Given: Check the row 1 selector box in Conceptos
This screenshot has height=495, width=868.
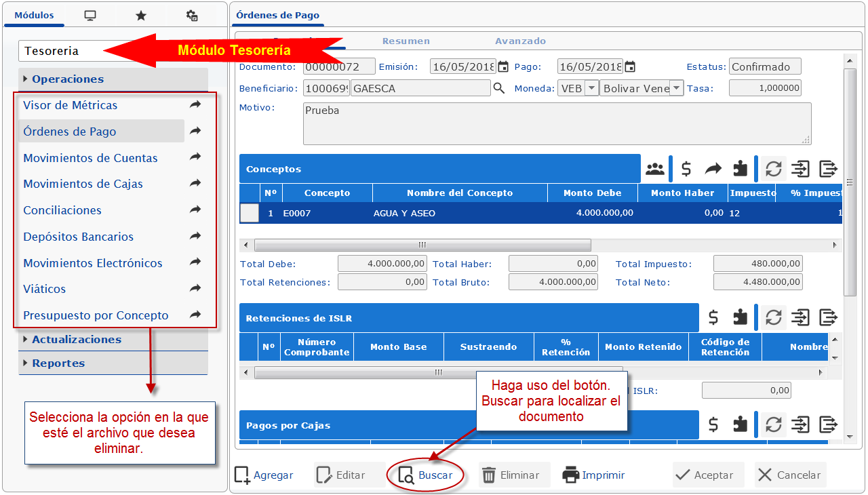Looking at the screenshot, I should [x=250, y=213].
